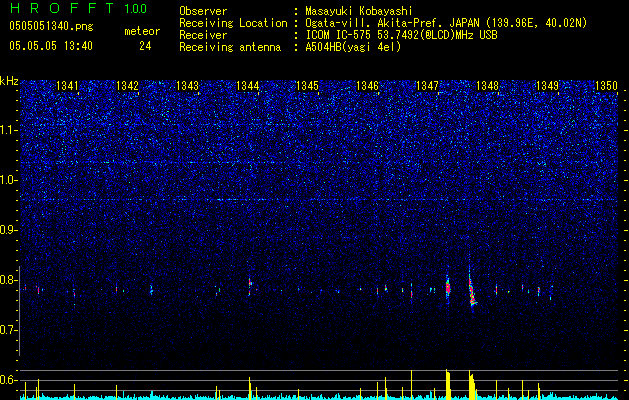The width and height of the screenshot is (629, 400).
Task: Click time marker 1341
Action: coord(67,85)
